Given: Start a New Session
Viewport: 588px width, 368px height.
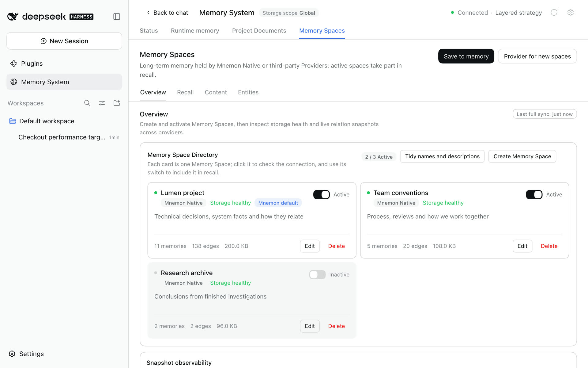Looking at the screenshot, I should (x=64, y=41).
